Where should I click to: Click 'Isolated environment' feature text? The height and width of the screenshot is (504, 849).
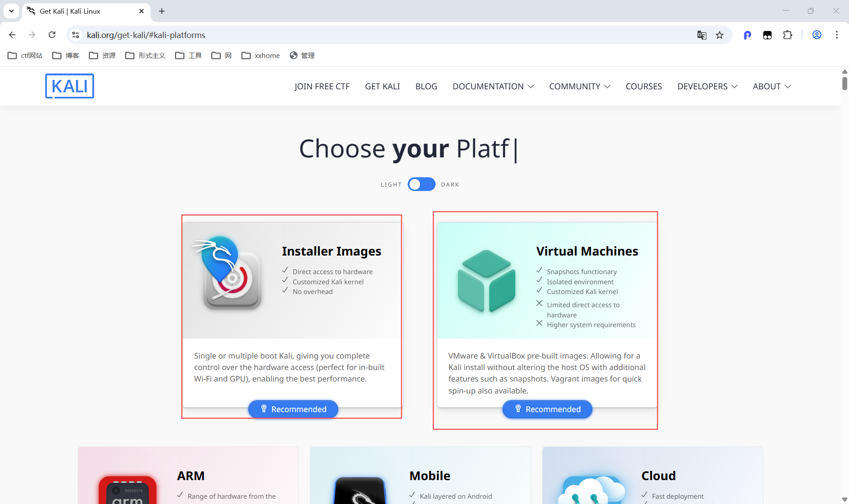[x=580, y=282]
